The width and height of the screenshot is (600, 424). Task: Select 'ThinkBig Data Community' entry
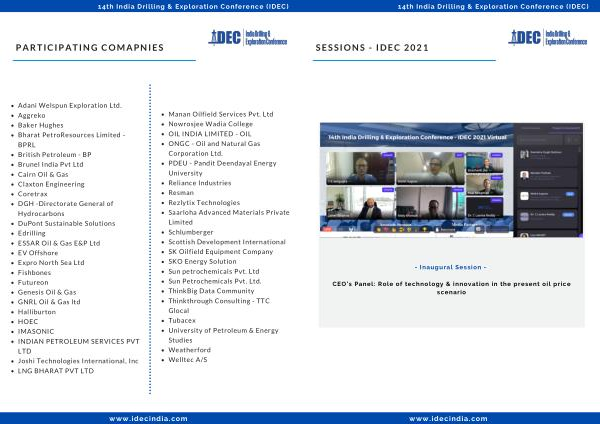(211, 291)
